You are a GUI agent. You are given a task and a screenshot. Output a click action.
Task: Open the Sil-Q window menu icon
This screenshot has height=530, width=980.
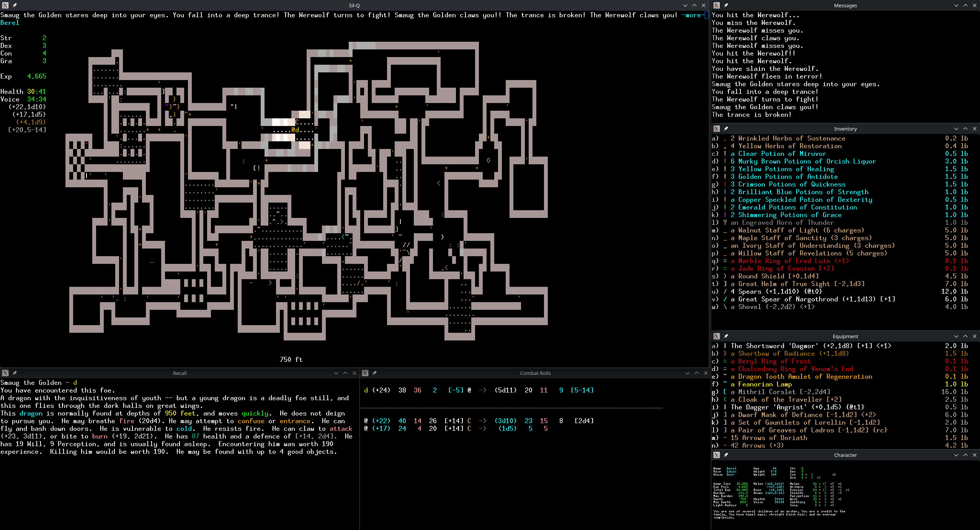[x=5, y=5]
